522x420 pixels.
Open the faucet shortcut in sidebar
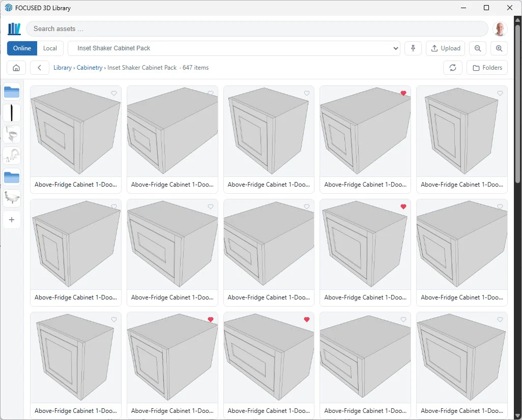(12, 156)
